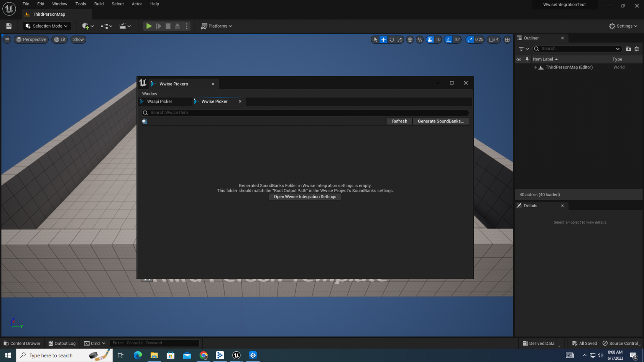Click the viewport Show button
The height and width of the screenshot is (362, 644).
78,39
